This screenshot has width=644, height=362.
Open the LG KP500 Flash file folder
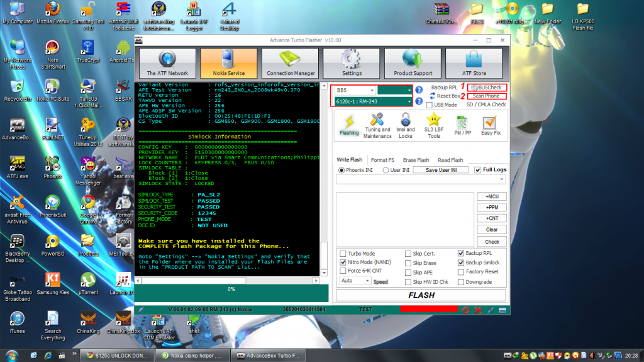click(583, 16)
